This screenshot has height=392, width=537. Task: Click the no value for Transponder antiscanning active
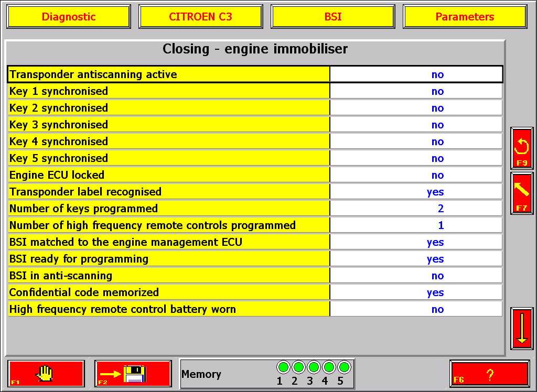(438, 74)
